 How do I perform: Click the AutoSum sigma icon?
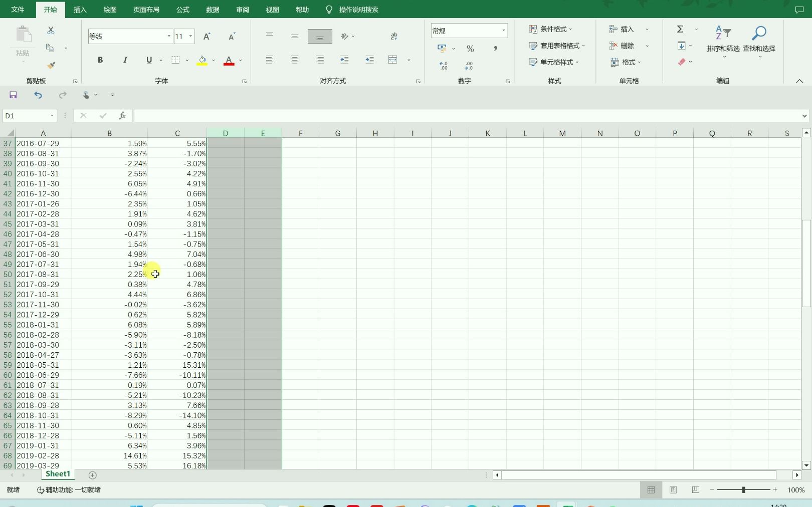680,29
